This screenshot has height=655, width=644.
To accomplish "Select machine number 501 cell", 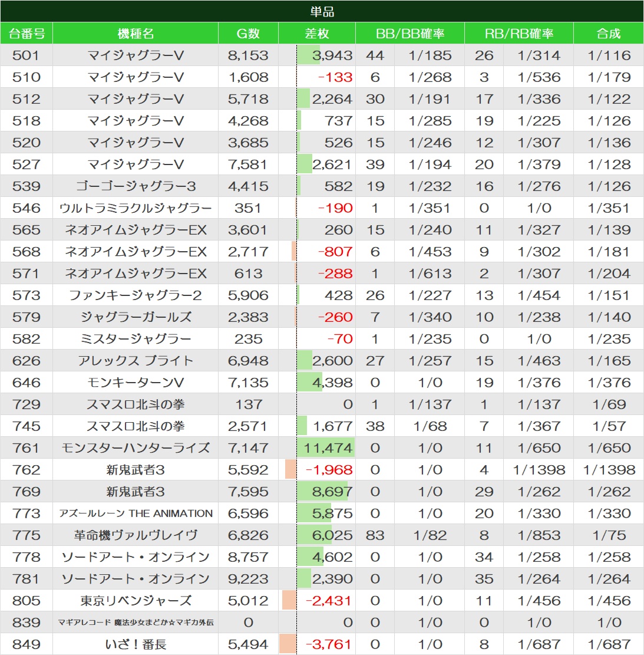I will (27, 55).
